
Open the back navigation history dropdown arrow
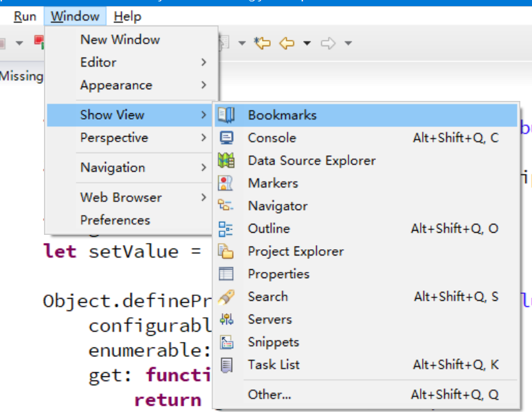tap(307, 43)
